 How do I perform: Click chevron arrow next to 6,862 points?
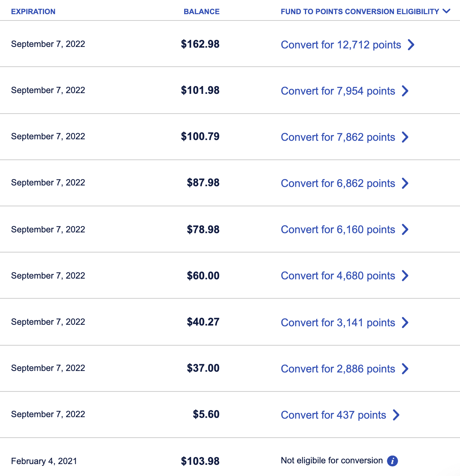(405, 183)
